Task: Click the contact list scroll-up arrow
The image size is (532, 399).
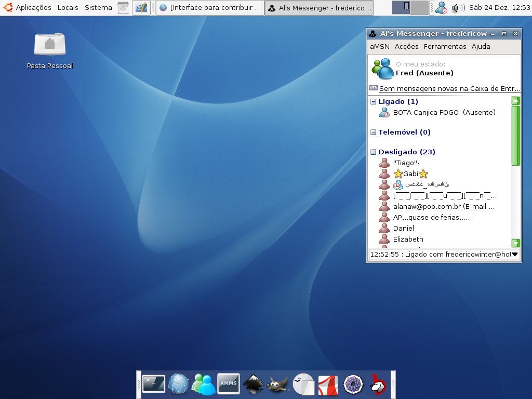Action: pos(516,100)
